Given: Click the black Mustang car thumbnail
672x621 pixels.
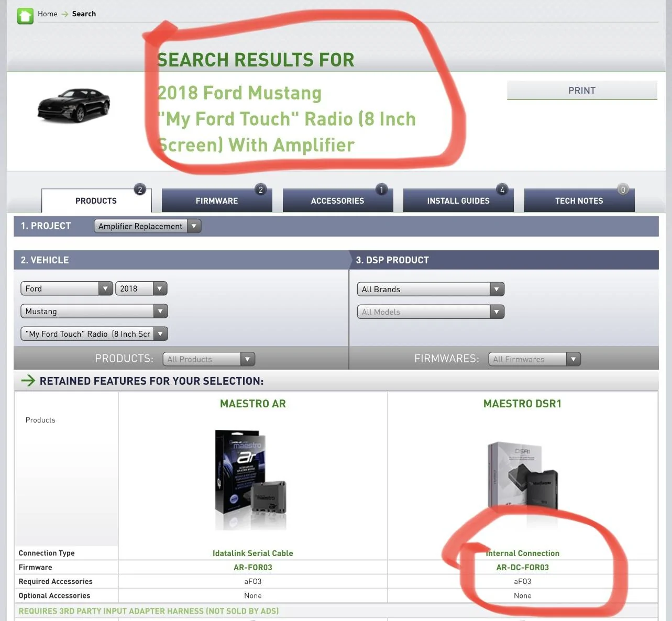Looking at the screenshot, I should click(x=74, y=105).
